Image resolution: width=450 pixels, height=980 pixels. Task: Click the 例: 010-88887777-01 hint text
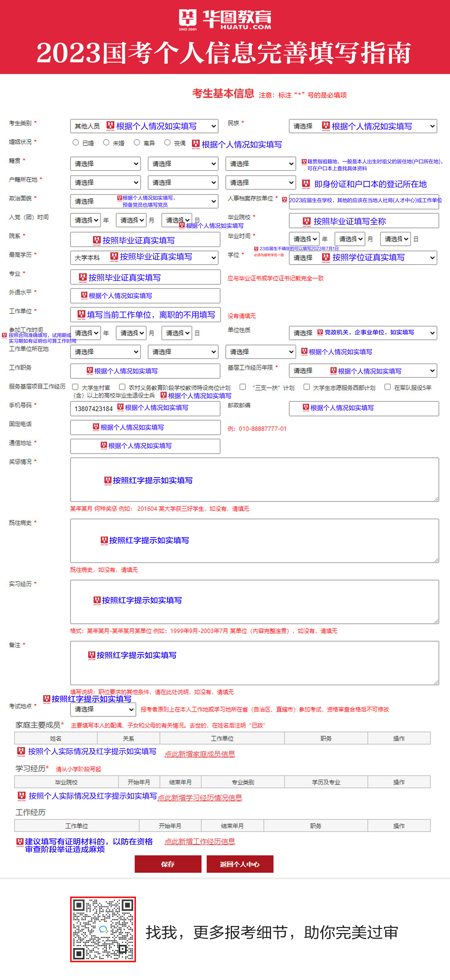[257, 429]
